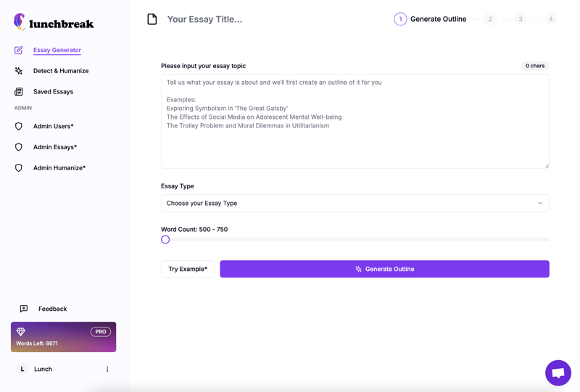Open the chat support bubble
Viewport: 580px width, 392px height.
[x=558, y=372]
